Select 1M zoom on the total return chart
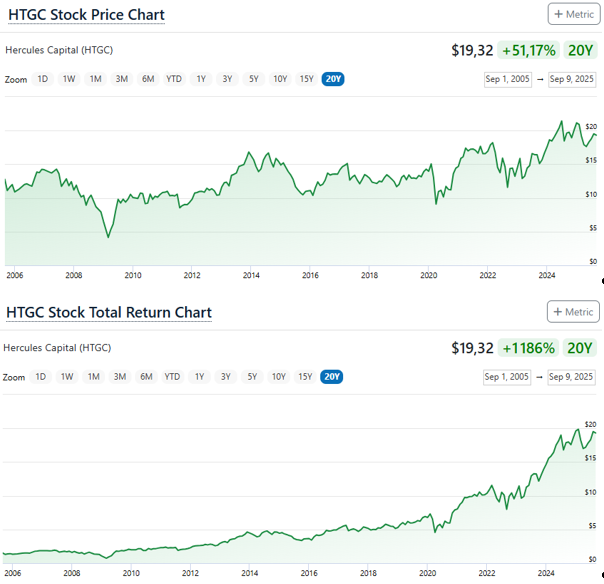The width and height of the screenshot is (604, 584). click(x=93, y=377)
